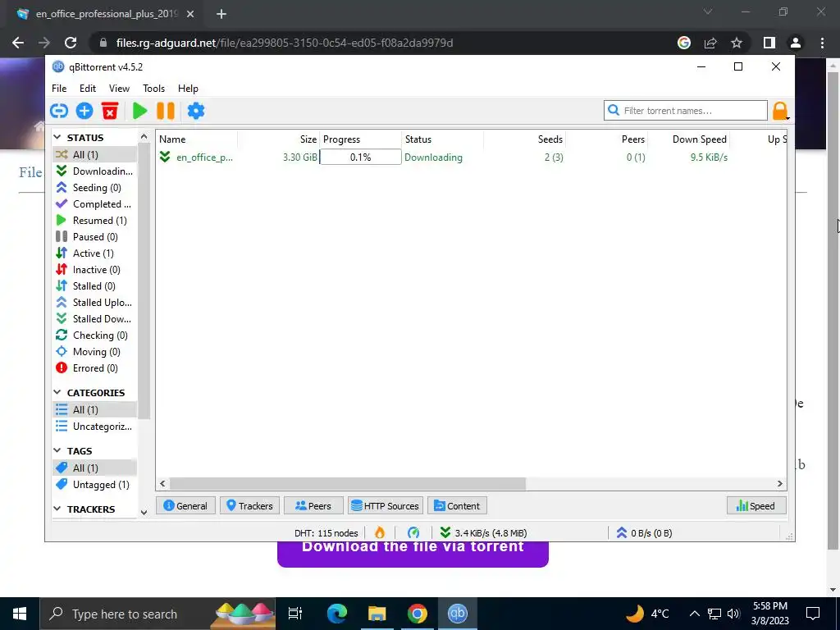Select the Completed status filter
Screen dimensions: 840x630
click(94, 204)
